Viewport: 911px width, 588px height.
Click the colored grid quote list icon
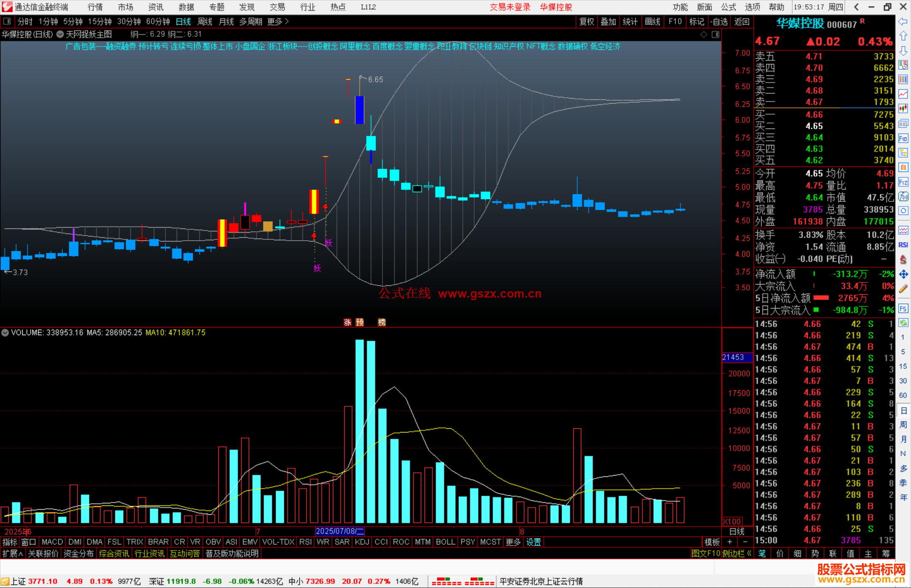pyautogui.click(x=903, y=80)
